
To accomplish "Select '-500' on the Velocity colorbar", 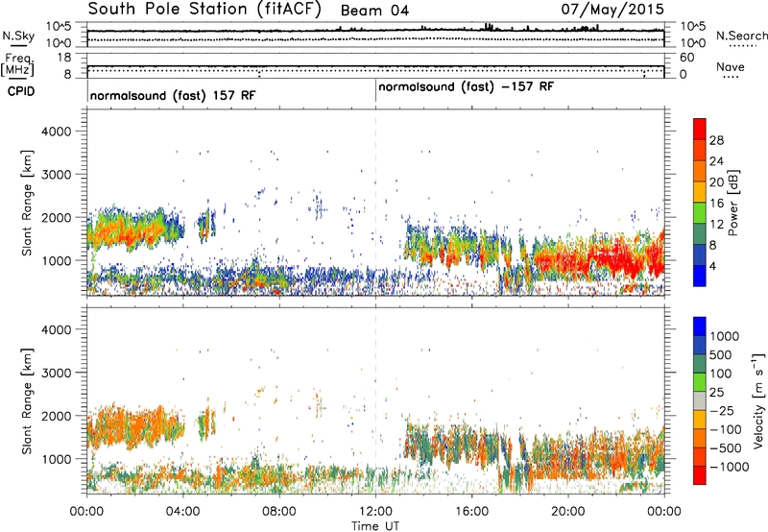I will tap(726, 448).
